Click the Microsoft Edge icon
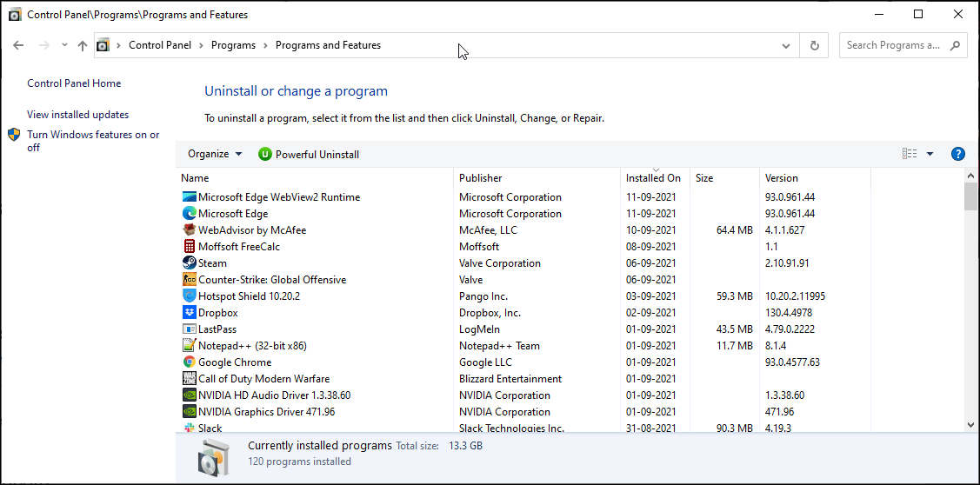This screenshot has width=980, height=485. (189, 214)
